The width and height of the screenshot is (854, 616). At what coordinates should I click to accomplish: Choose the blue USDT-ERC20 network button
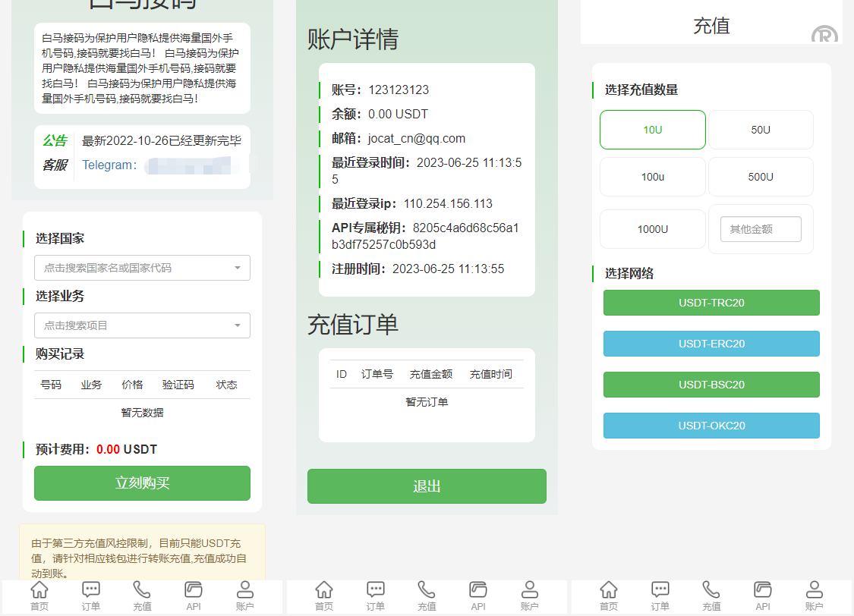[x=711, y=344]
